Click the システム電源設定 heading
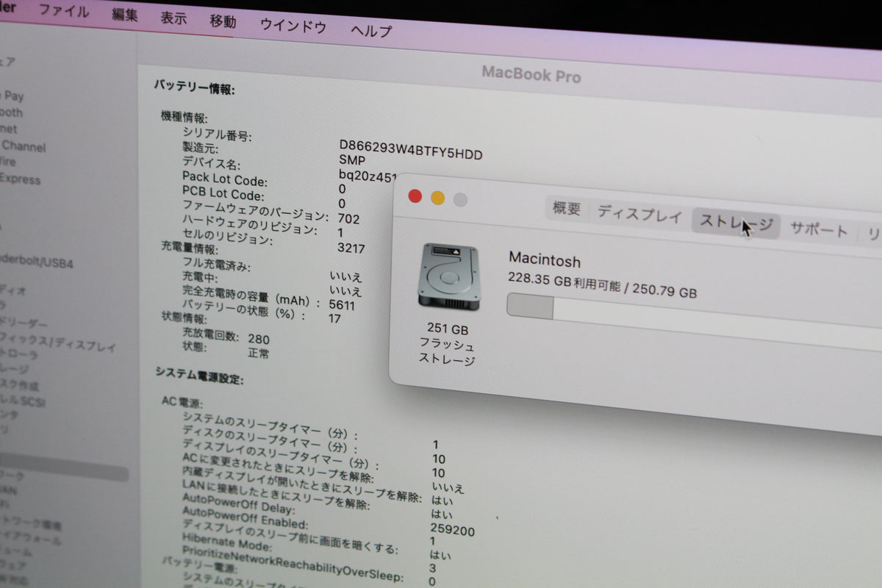Image resolution: width=882 pixels, height=588 pixels. [x=199, y=376]
